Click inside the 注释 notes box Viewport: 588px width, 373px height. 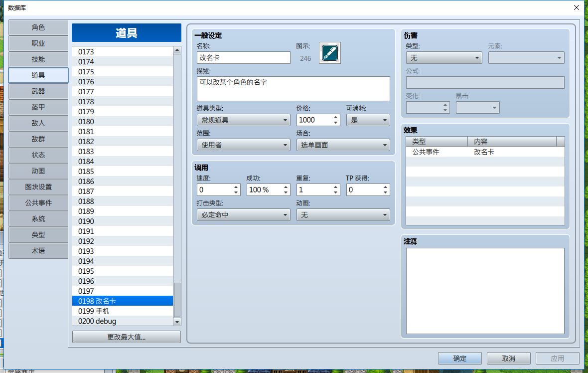tap(485, 291)
